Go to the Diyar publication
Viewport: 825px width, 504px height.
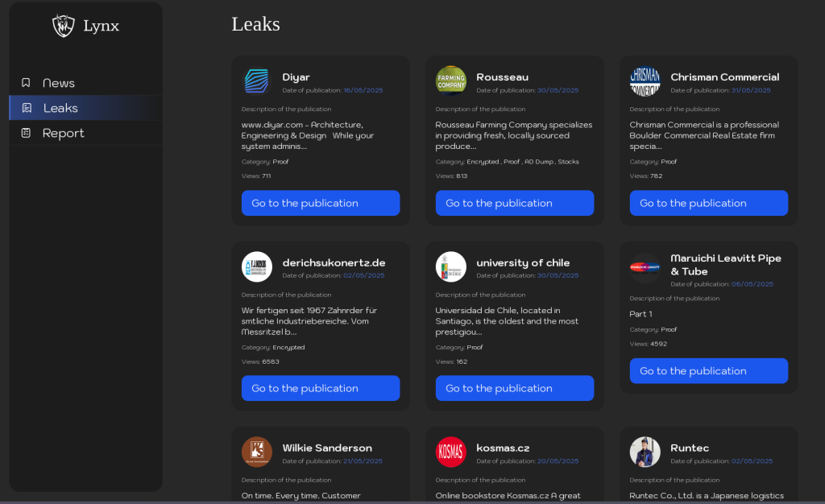[321, 203]
